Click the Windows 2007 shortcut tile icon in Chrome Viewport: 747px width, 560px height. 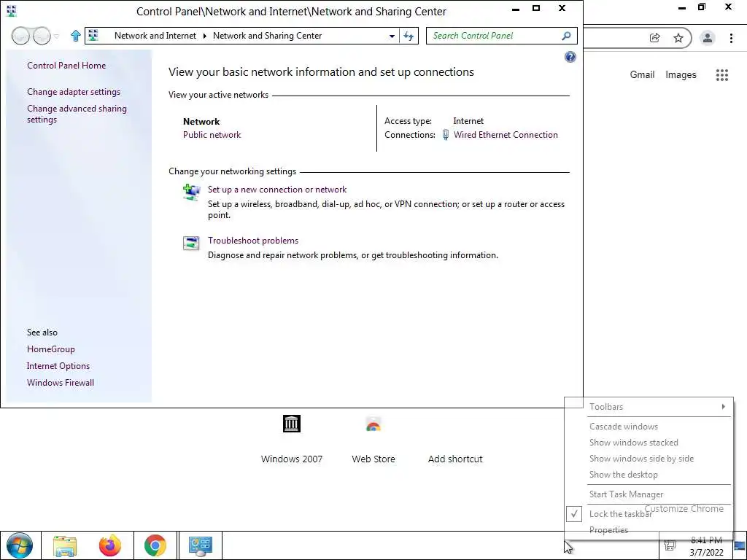coord(292,424)
